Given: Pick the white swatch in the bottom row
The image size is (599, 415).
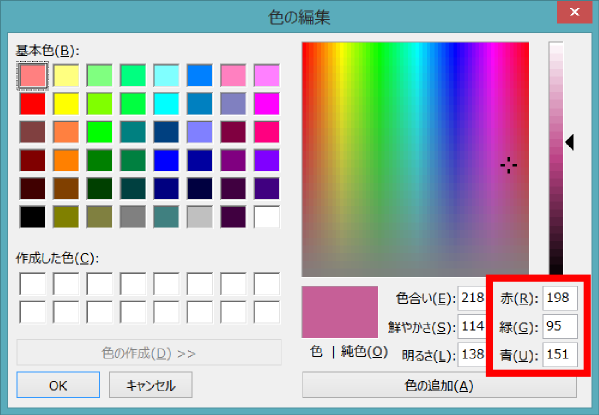Looking at the screenshot, I should click(x=267, y=217).
